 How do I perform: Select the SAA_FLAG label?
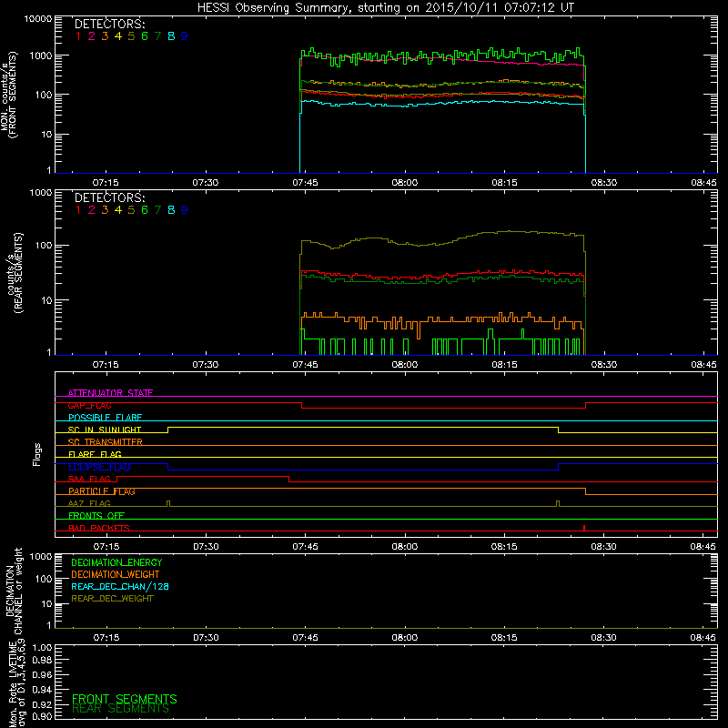tap(89, 479)
